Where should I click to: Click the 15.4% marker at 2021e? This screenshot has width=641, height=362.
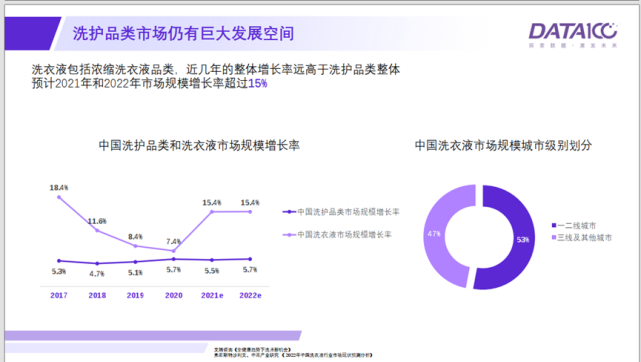[212, 212]
